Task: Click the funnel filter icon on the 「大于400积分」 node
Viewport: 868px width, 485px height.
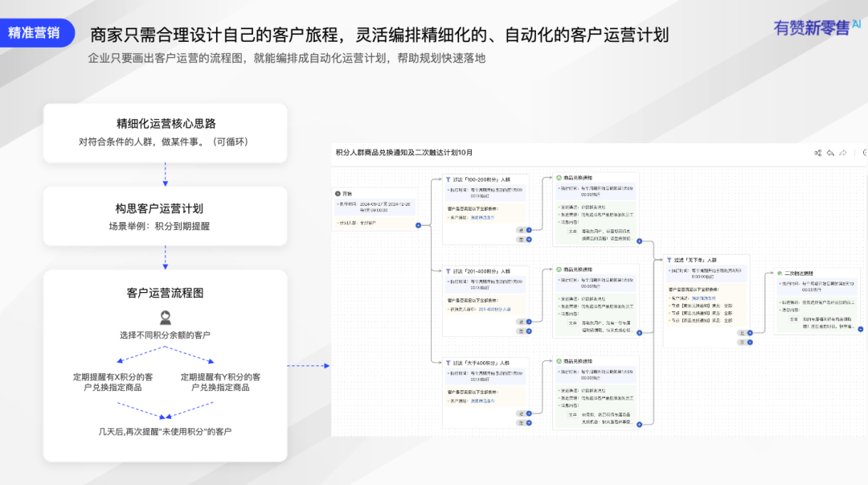Action: coord(448,363)
